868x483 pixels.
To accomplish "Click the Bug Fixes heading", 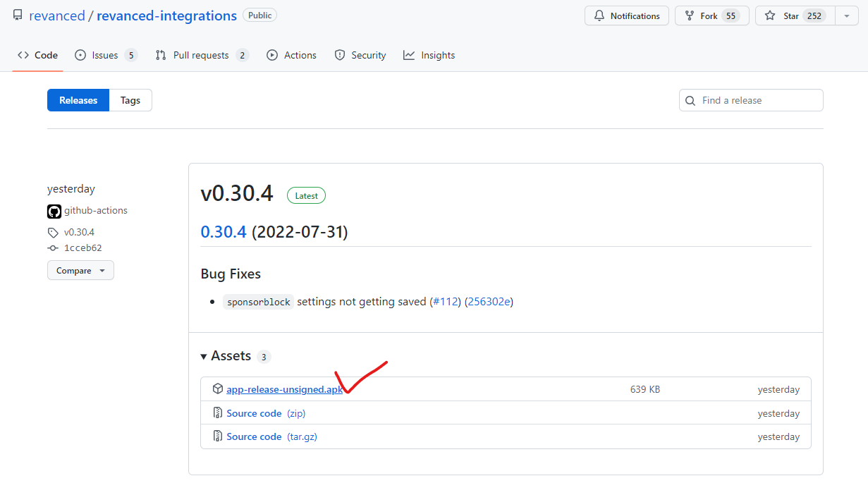I will pyautogui.click(x=231, y=274).
